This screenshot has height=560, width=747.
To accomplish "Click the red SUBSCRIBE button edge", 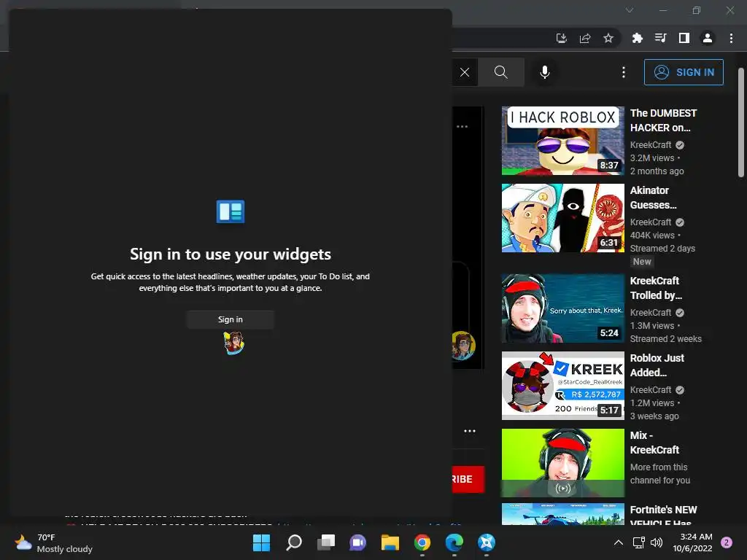I will (x=468, y=479).
